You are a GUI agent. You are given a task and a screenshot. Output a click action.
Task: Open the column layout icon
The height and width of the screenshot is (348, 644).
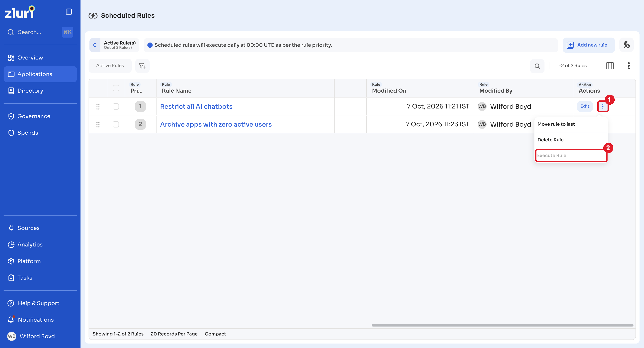[610, 66]
